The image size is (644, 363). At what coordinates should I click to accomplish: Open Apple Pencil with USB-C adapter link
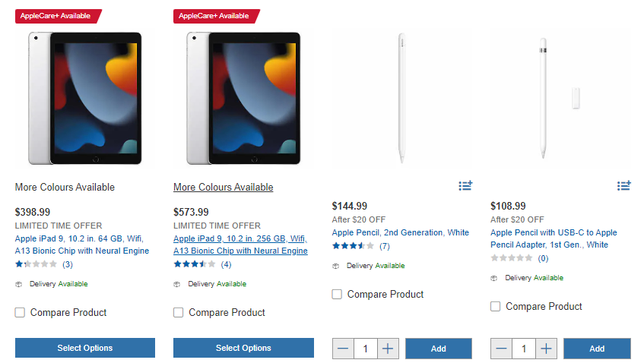coord(553,238)
